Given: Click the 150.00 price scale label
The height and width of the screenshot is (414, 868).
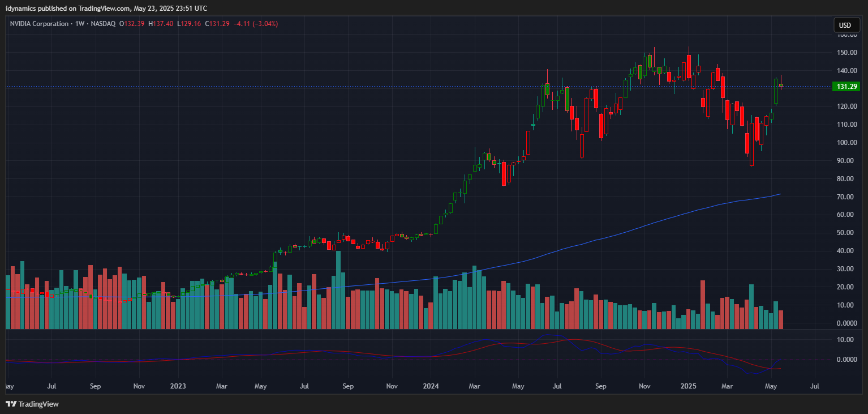Looking at the screenshot, I should pos(846,53).
